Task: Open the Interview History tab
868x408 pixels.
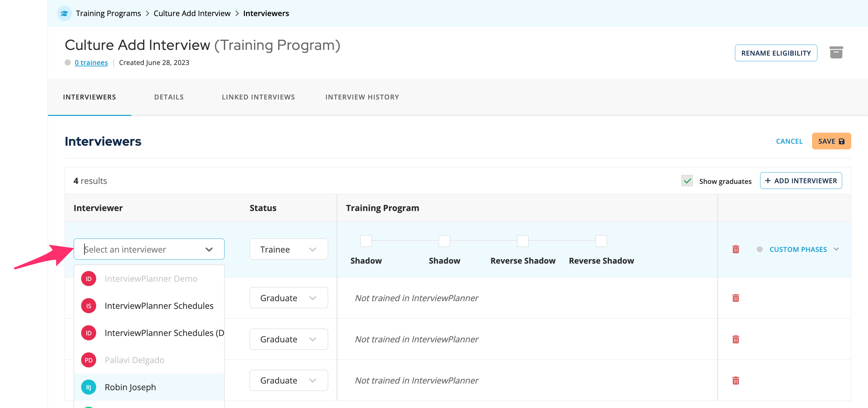Action: (x=362, y=97)
